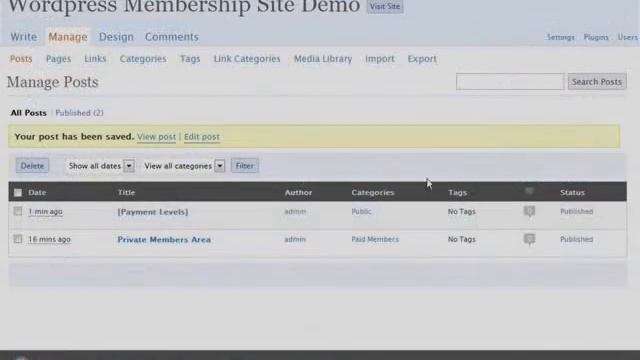
Task: Click the Author column header
Action: tap(298, 192)
